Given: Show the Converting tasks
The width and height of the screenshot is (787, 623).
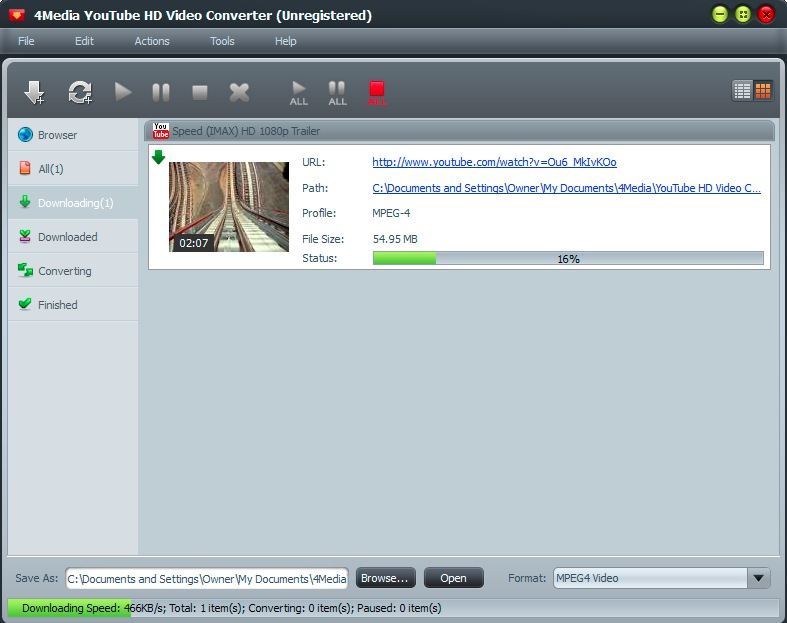Looking at the screenshot, I should pyautogui.click(x=73, y=271).
